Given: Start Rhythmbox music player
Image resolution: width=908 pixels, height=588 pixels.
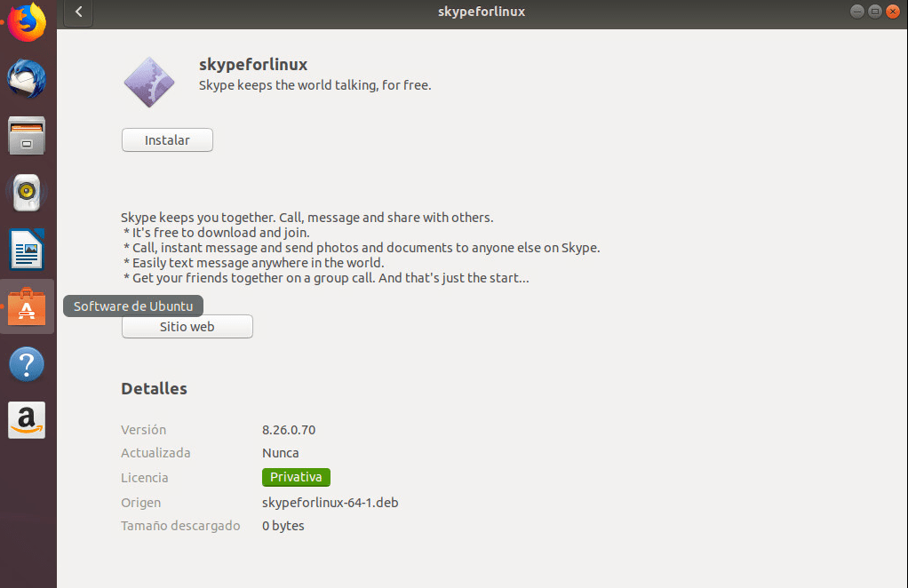Looking at the screenshot, I should click(26, 193).
